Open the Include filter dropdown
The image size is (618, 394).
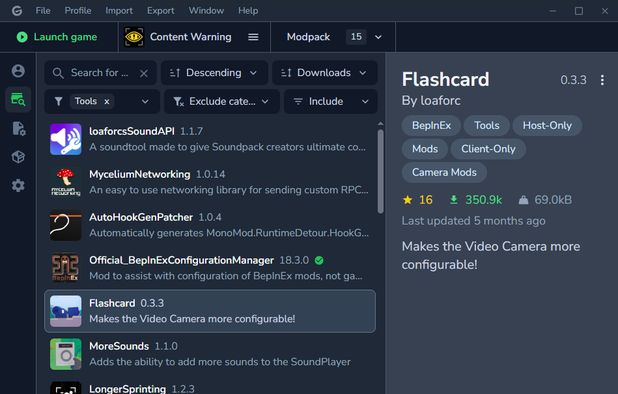tap(331, 102)
